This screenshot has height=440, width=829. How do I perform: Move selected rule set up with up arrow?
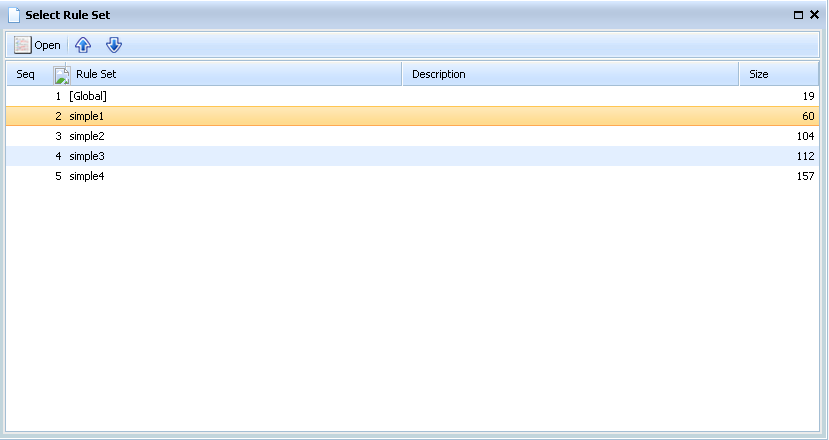coord(83,45)
